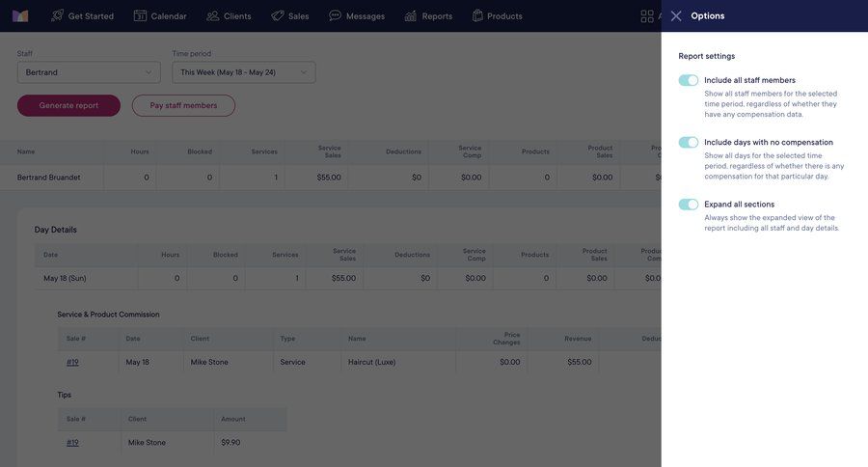Open the Get Started menu item
This screenshot has width=868, height=467.
tap(83, 16)
